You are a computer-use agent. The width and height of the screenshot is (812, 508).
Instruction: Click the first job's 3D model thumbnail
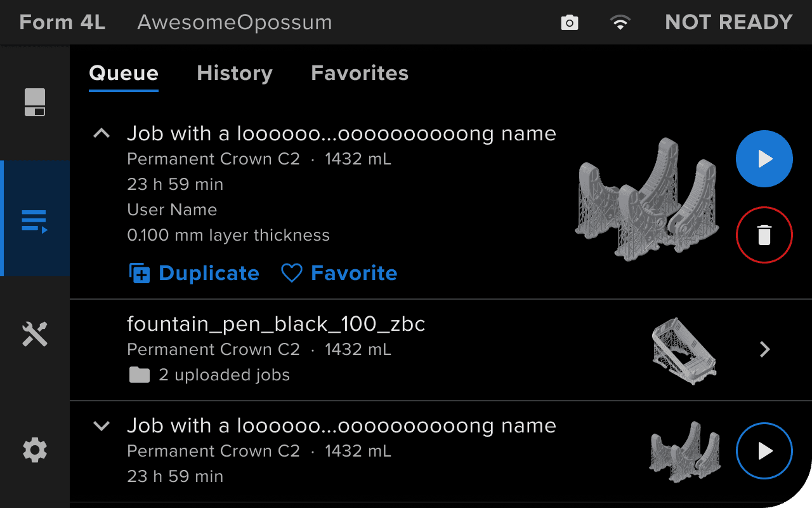point(648,198)
